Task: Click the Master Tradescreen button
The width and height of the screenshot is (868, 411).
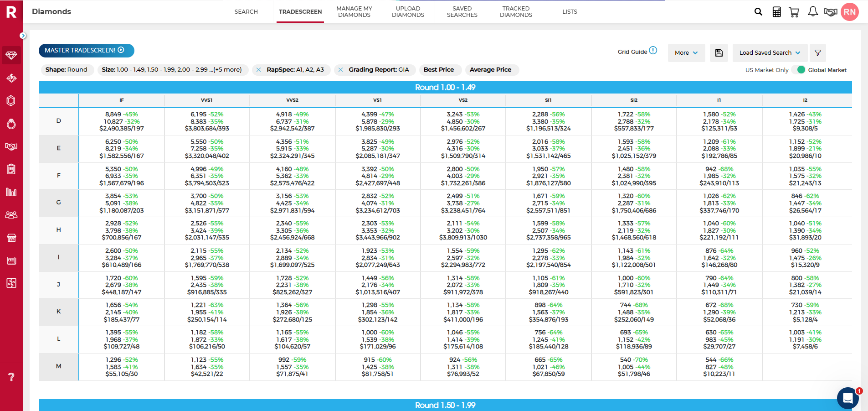Action: (x=87, y=51)
